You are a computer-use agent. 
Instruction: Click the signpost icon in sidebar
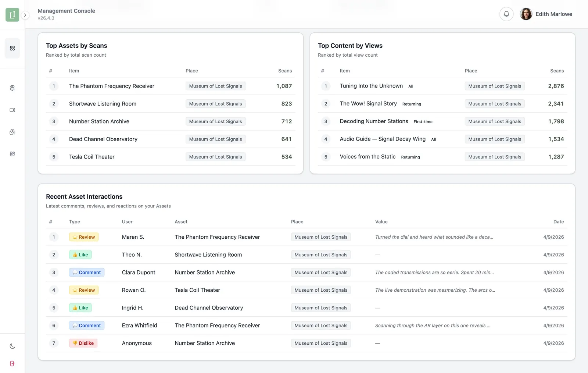[12, 88]
